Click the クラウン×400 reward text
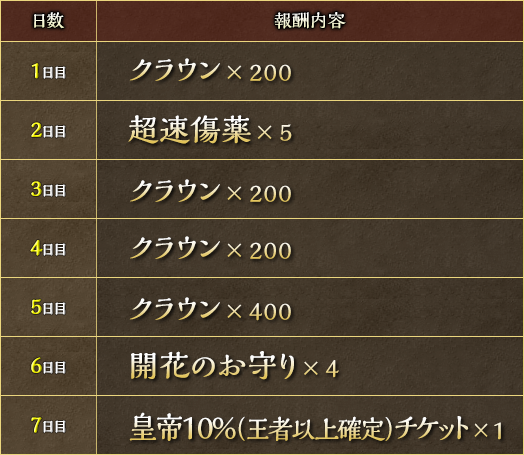Viewport: 524px width, 455px height. 211,309
